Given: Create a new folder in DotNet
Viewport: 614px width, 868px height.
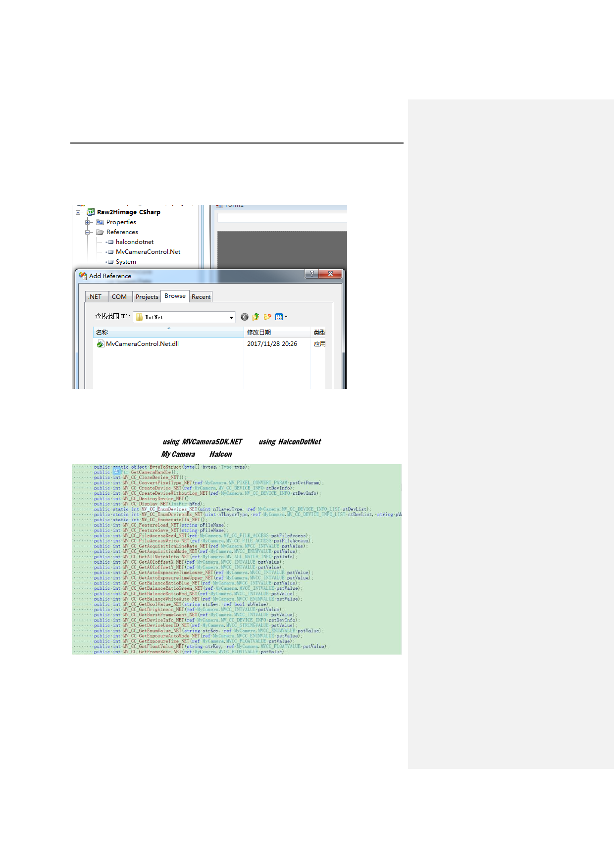Looking at the screenshot, I should pos(267,317).
